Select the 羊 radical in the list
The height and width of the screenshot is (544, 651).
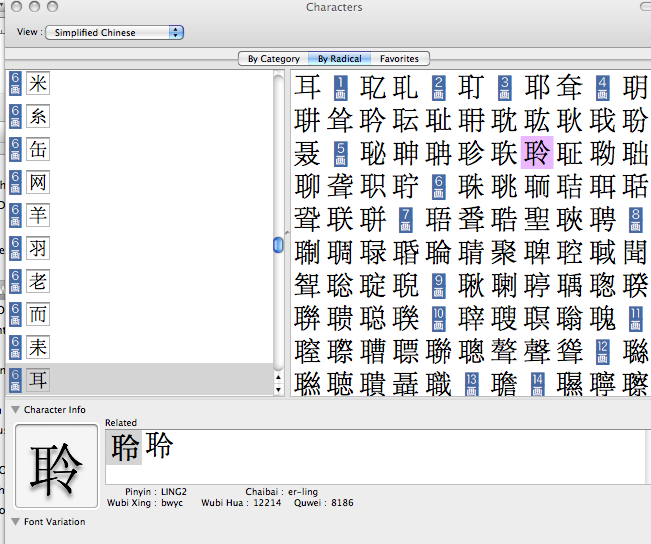click(38, 215)
